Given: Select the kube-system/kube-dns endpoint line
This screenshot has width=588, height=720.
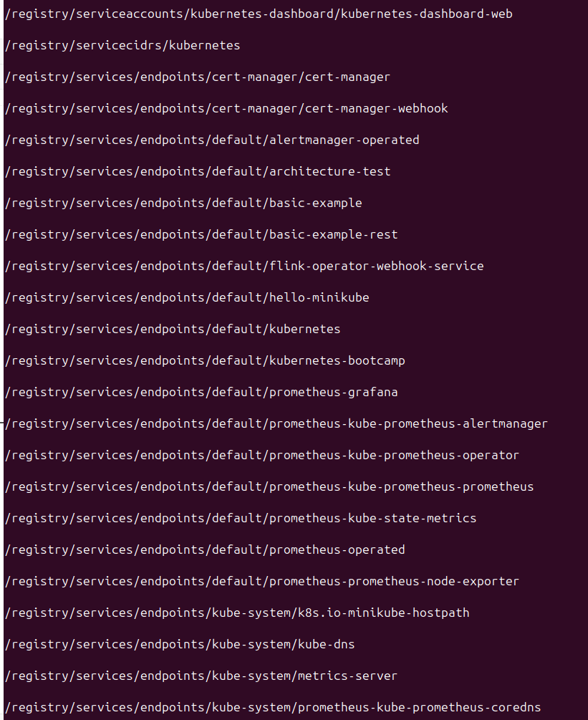Looking at the screenshot, I should (180, 644).
